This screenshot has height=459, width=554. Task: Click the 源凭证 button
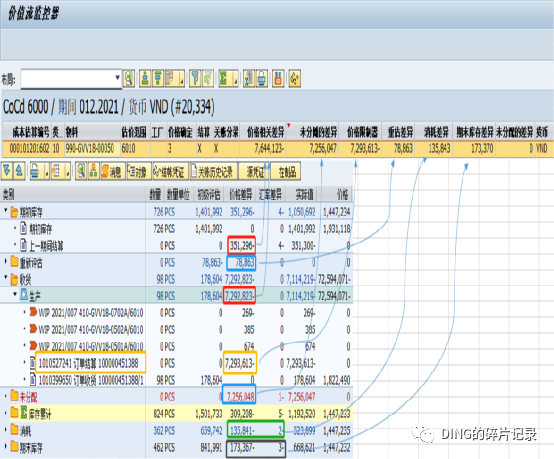click(x=254, y=171)
